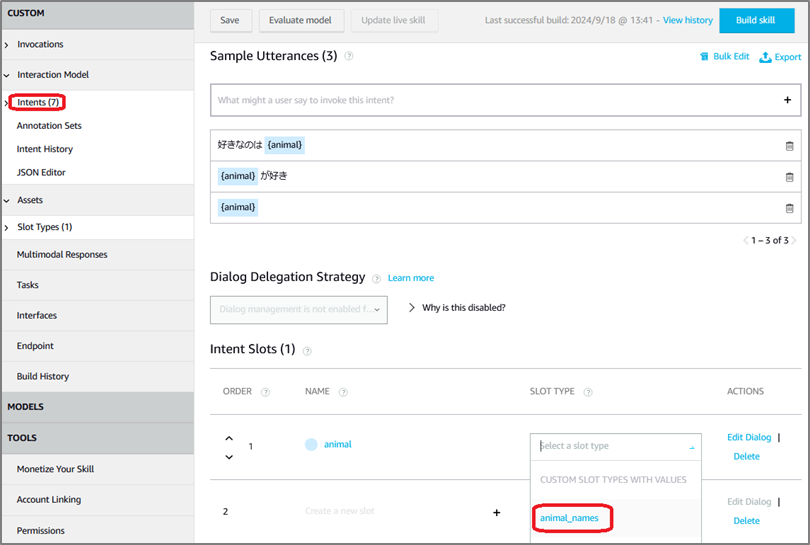
Task: Open the animal slot link
Action: pos(337,444)
